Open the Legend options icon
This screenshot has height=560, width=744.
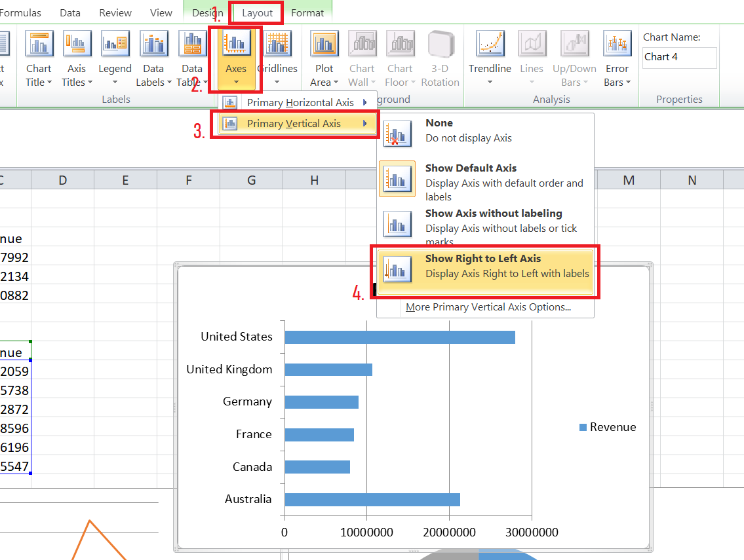(115, 45)
